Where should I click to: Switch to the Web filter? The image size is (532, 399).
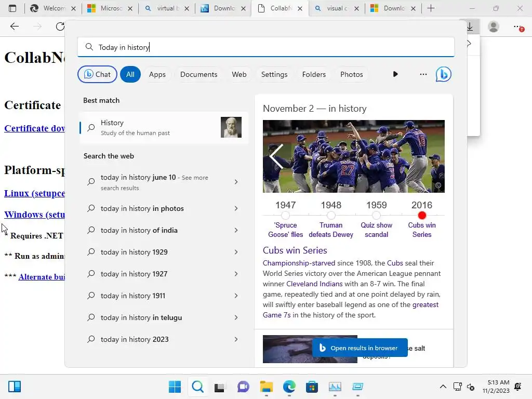(239, 74)
